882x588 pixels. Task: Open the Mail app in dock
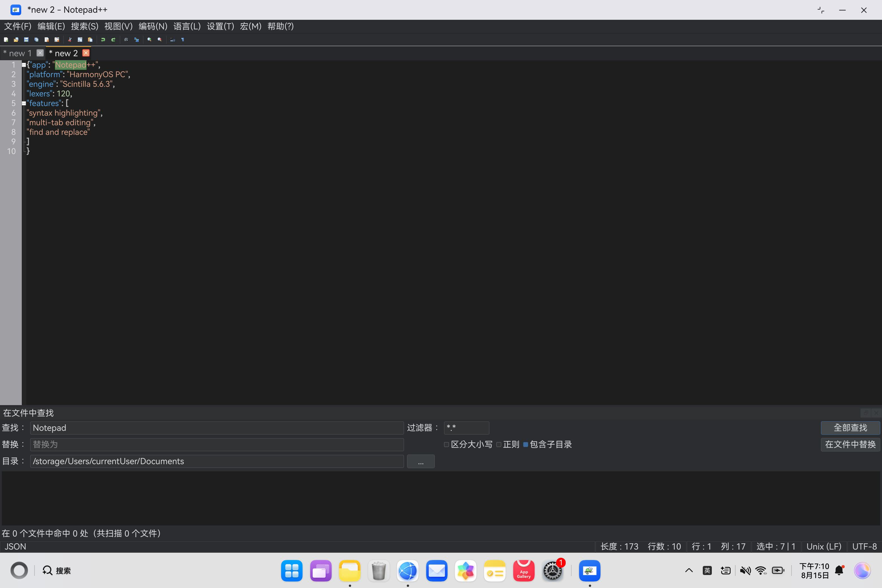[x=436, y=571]
